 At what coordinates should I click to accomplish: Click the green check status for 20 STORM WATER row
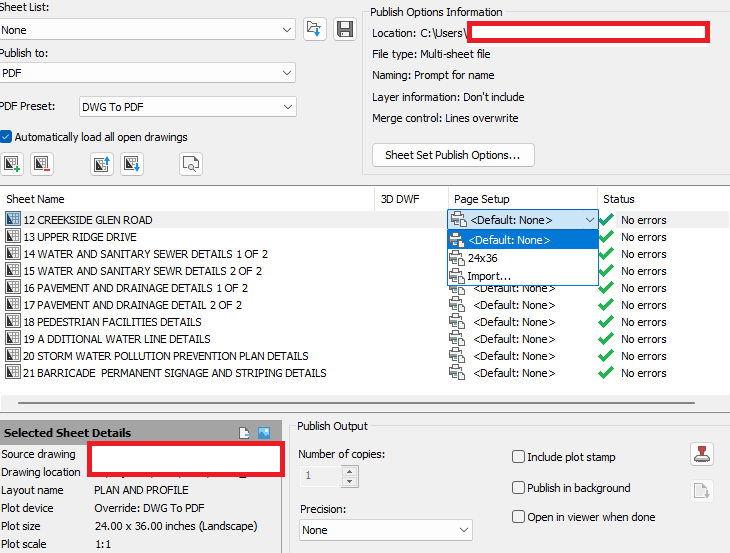606,356
